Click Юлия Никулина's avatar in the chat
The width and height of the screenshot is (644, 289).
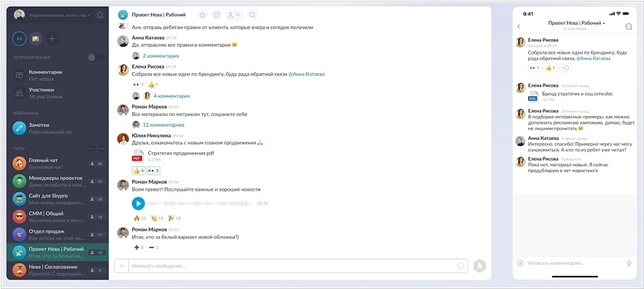123,138
